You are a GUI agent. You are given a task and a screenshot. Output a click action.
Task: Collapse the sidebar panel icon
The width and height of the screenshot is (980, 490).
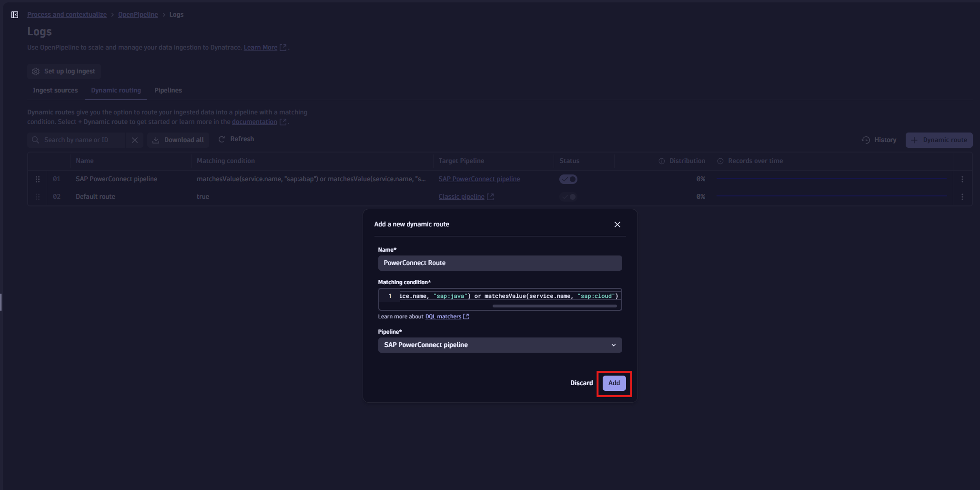click(x=15, y=15)
